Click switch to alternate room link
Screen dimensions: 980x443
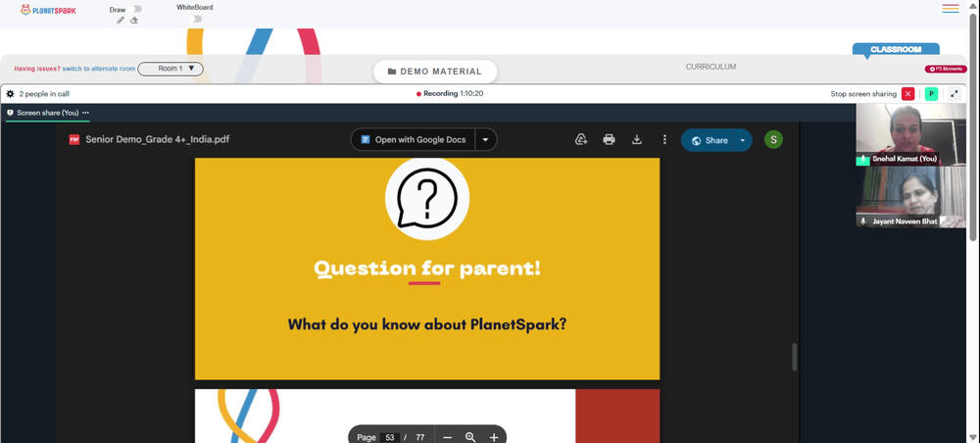(x=99, y=69)
